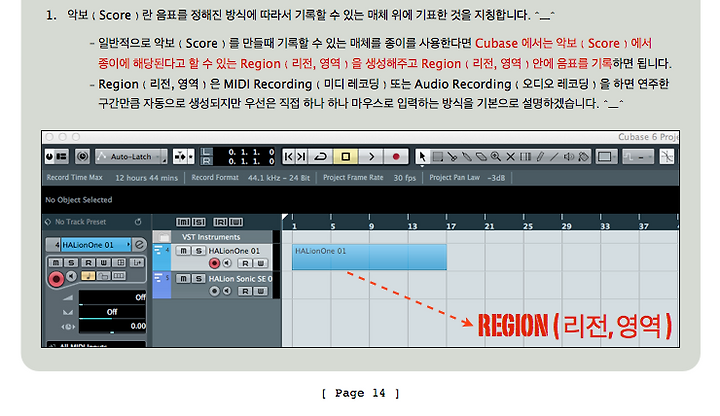The height and width of the screenshot is (416, 720).
Task: Click the transport Record button
Action: pyautogui.click(x=396, y=157)
